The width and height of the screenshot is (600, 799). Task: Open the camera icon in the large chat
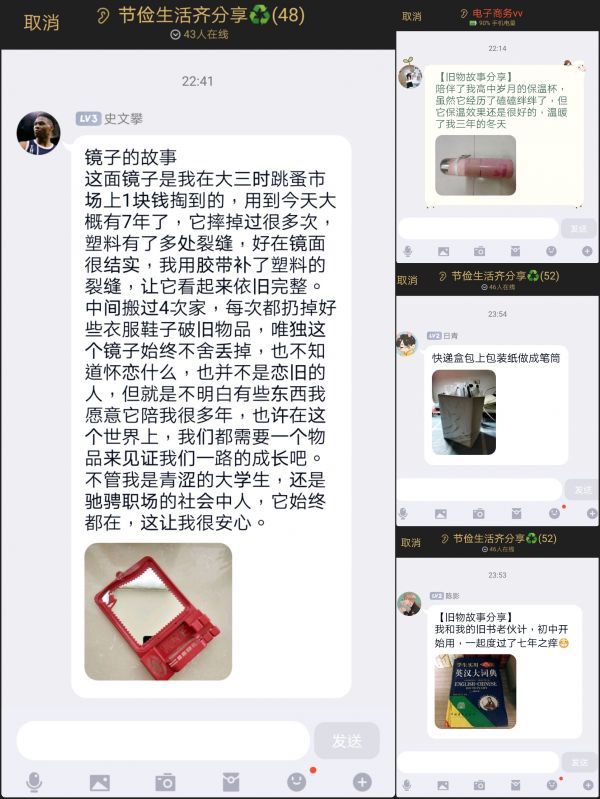(165, 782)
